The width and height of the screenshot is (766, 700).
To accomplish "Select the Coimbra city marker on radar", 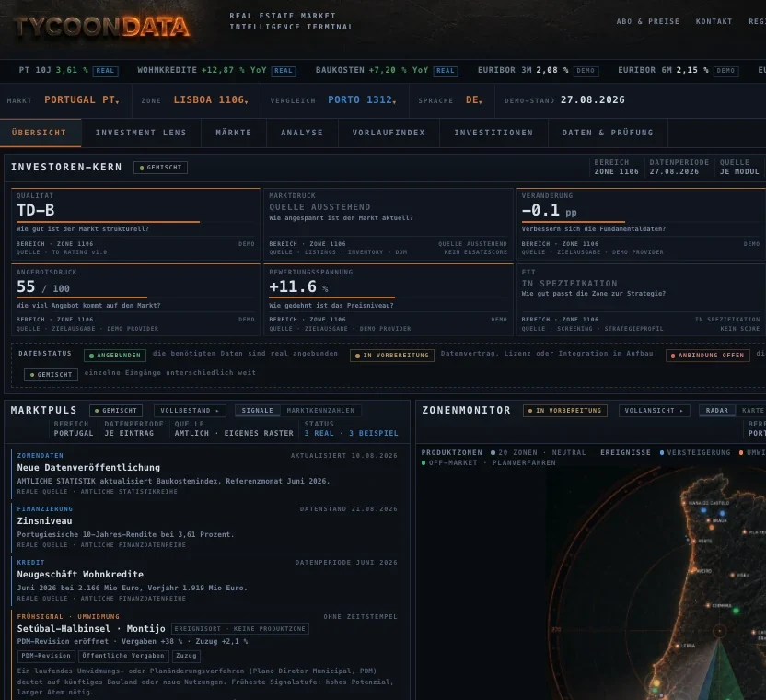I will pos(708,606).
